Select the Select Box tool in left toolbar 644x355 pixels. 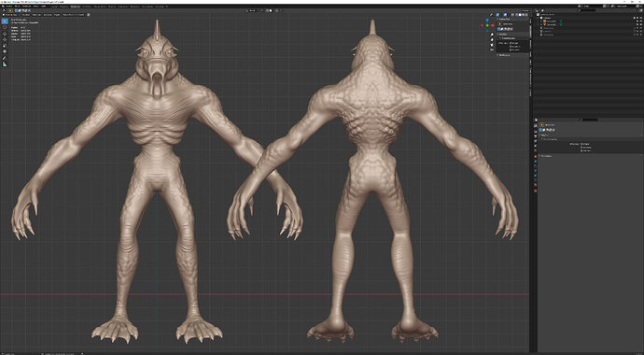click(5, 21)
